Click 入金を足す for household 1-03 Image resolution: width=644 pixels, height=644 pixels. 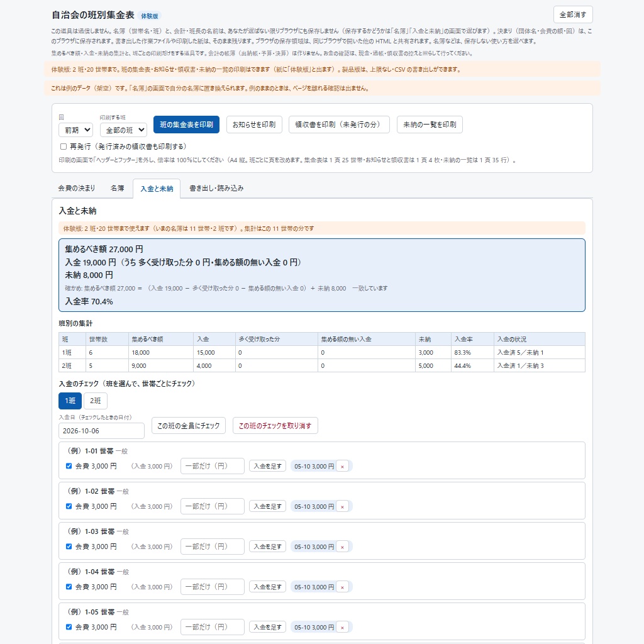pos(267,547)
